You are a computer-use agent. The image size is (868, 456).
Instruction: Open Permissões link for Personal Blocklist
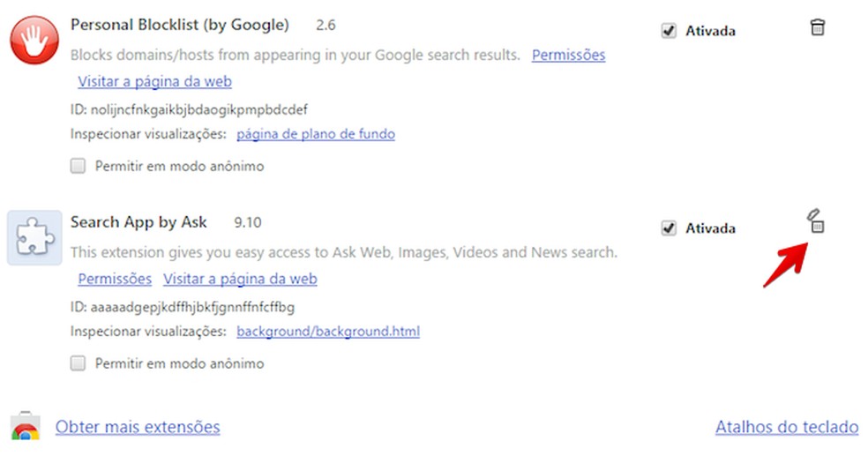click(568, 55)
